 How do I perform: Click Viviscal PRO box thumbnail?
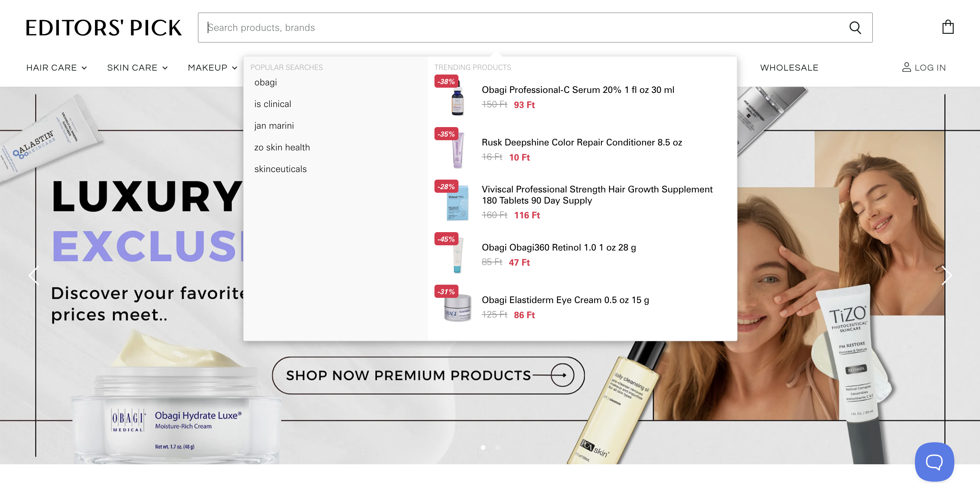pyautogui.click(x=457, y=202)
